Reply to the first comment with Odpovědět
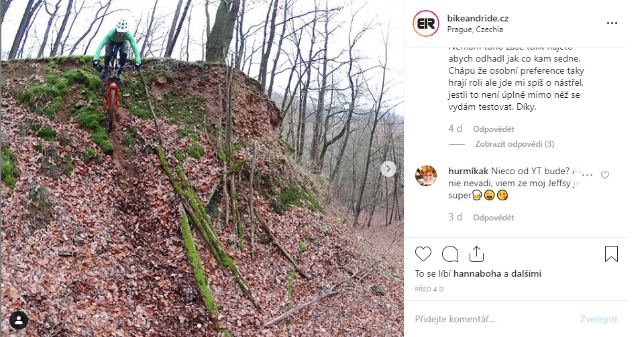This screenshot has width=644, height=337. [x=493, y=129]
